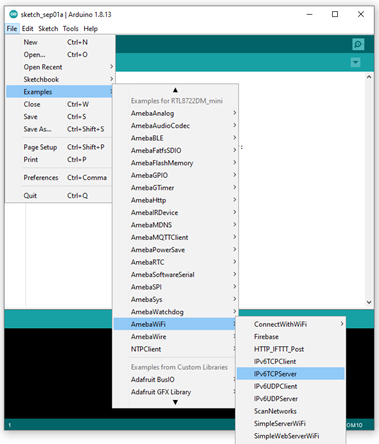Open the AmebaSoftwareSerial examples submenu

coord(175,274)
